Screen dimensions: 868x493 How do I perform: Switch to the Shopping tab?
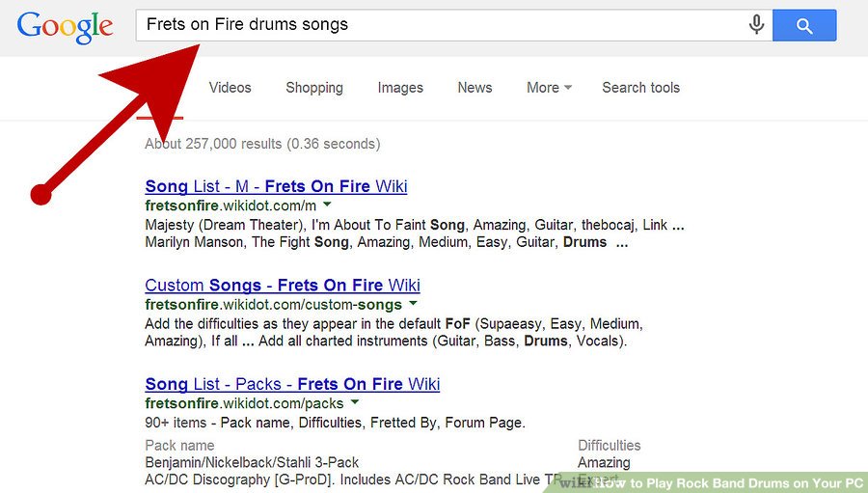pos(314,88)
